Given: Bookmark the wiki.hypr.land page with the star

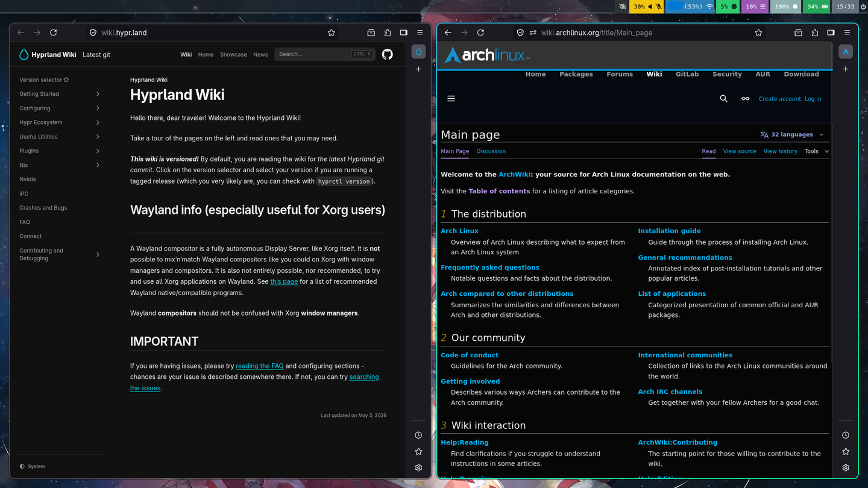Looking at the screenshot, I should point(331,33).
